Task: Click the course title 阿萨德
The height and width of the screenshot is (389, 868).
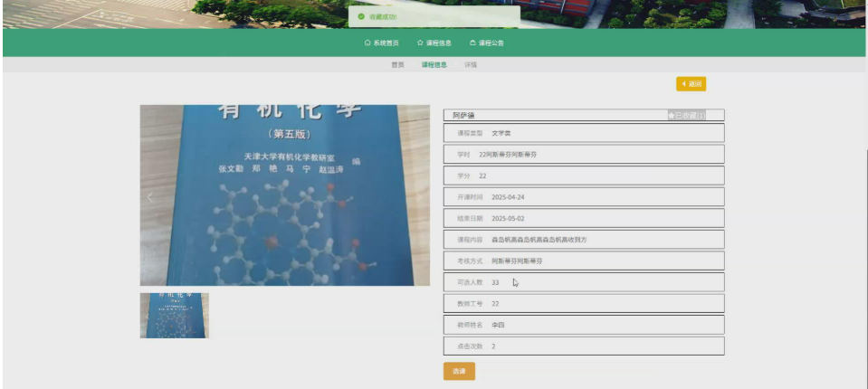Action: [463, 116]
